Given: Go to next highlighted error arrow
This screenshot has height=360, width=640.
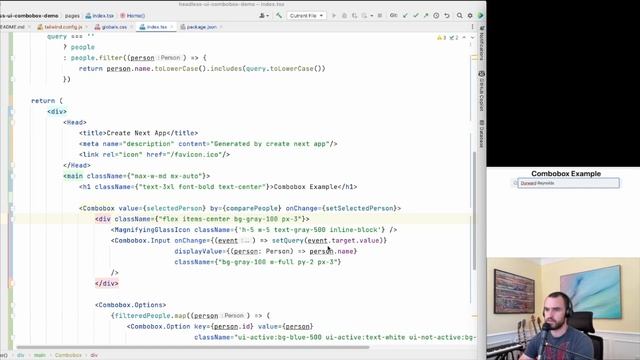Looking at the screenshot, I should (x=473, y=38).
